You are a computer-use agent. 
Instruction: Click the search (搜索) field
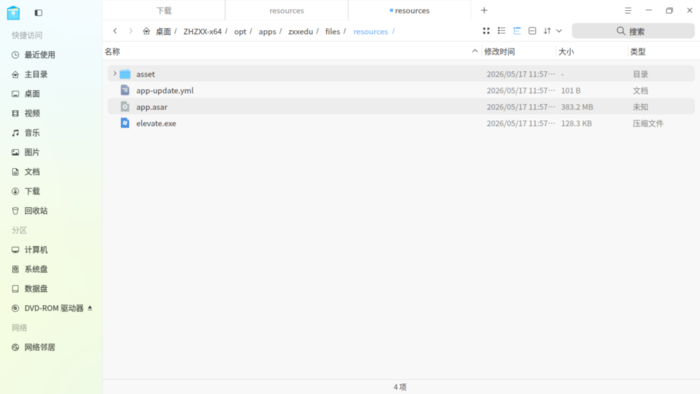coord(633,31)
